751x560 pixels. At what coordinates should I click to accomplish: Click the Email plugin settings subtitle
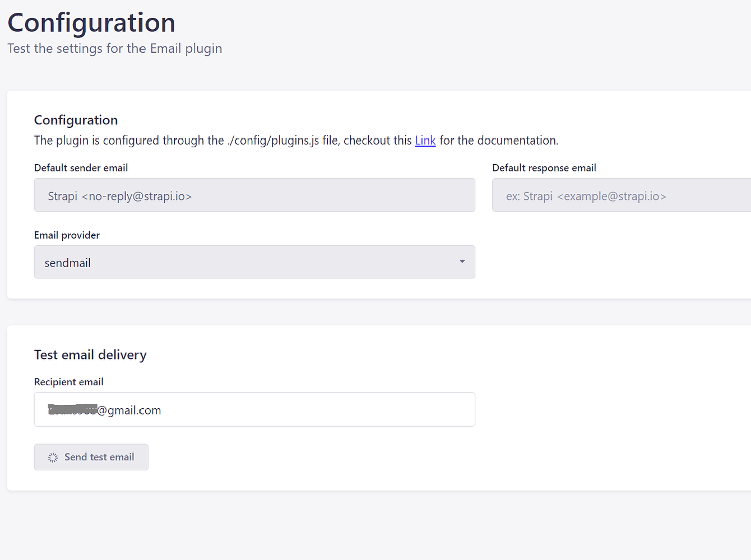pos(114,48)
